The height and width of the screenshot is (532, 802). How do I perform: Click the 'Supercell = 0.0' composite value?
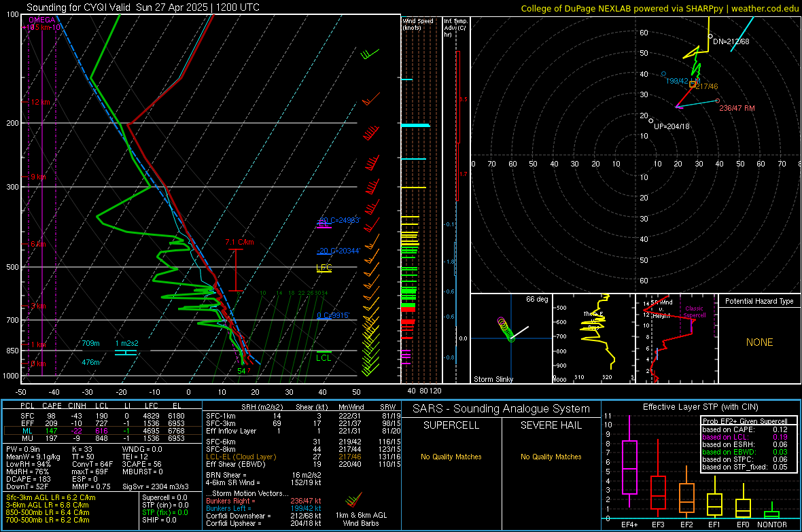[164, 497]
